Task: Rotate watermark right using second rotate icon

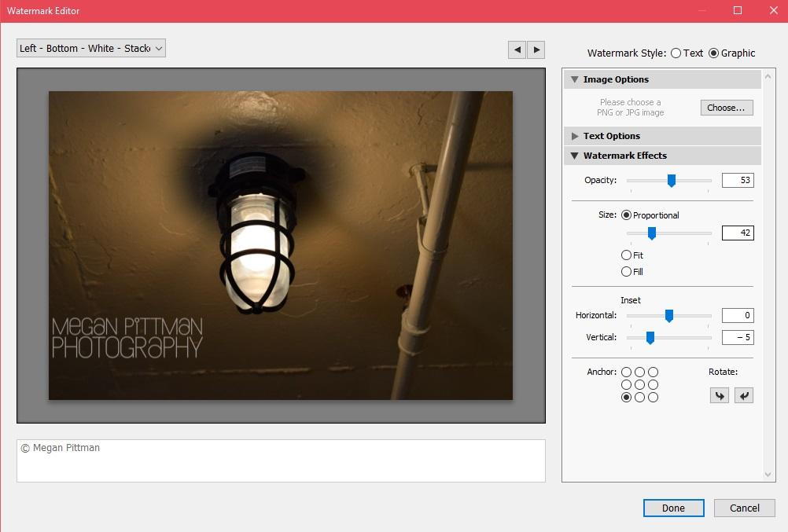Action: [744, 396]
